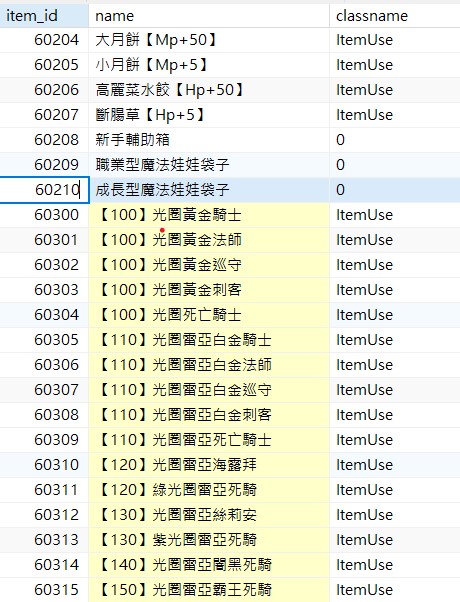Viewport: 460px width, 602px height.
Task: Sort by the name column header
Action: pos(209,16)
